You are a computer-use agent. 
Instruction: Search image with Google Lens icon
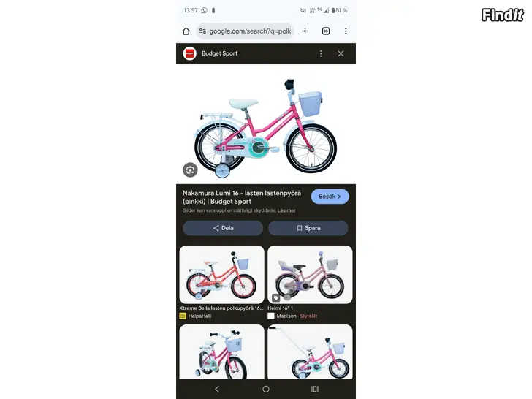[x=190, y=170]
